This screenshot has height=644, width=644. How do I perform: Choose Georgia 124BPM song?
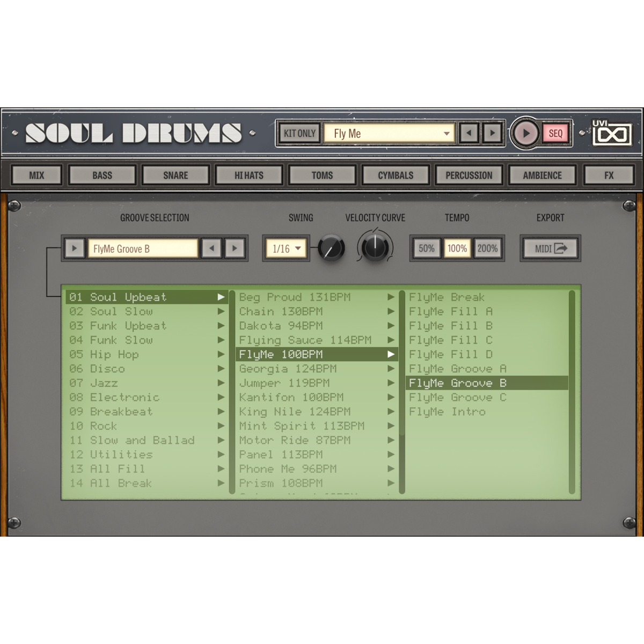[317, 369]
